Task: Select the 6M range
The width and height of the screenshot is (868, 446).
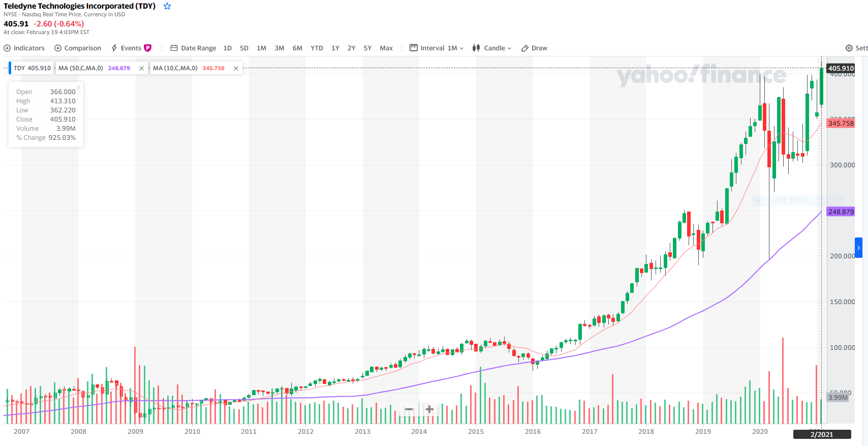Action: [297, 48]
